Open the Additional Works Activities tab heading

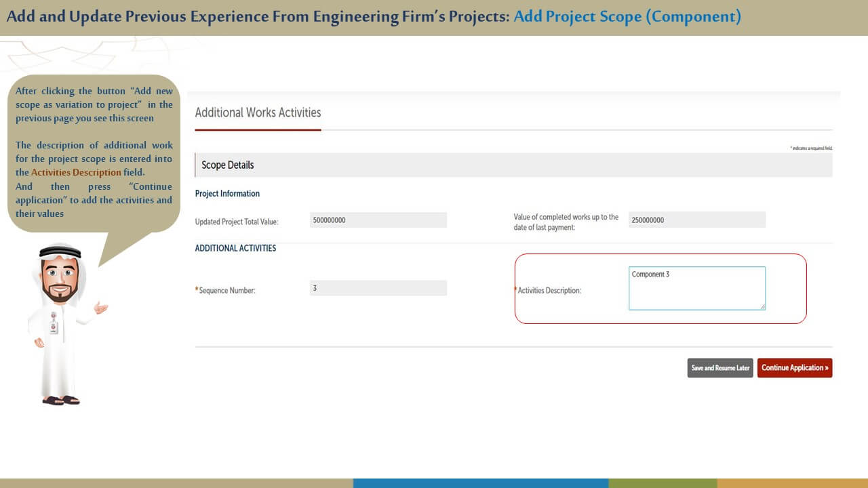258,113
